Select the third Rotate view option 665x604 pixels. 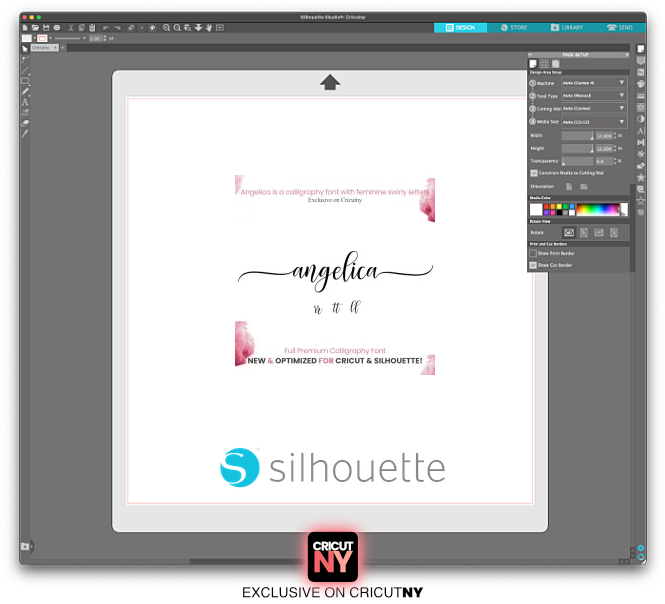599,232
